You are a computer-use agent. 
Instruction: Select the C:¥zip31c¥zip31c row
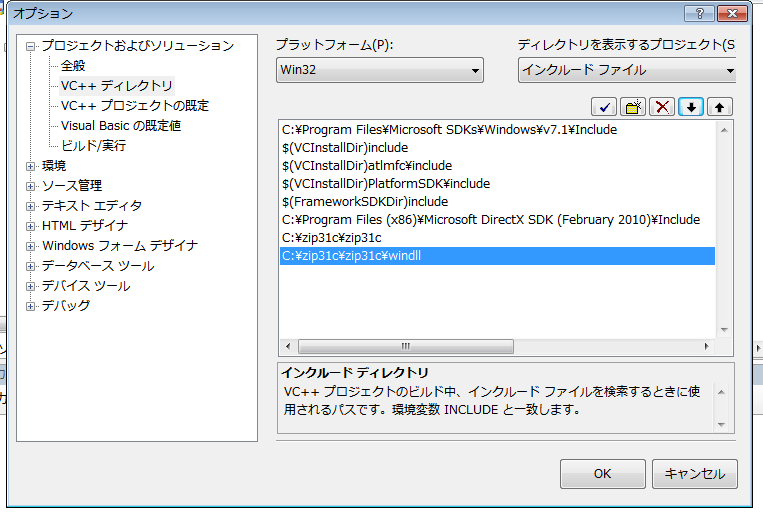[497, 238]
